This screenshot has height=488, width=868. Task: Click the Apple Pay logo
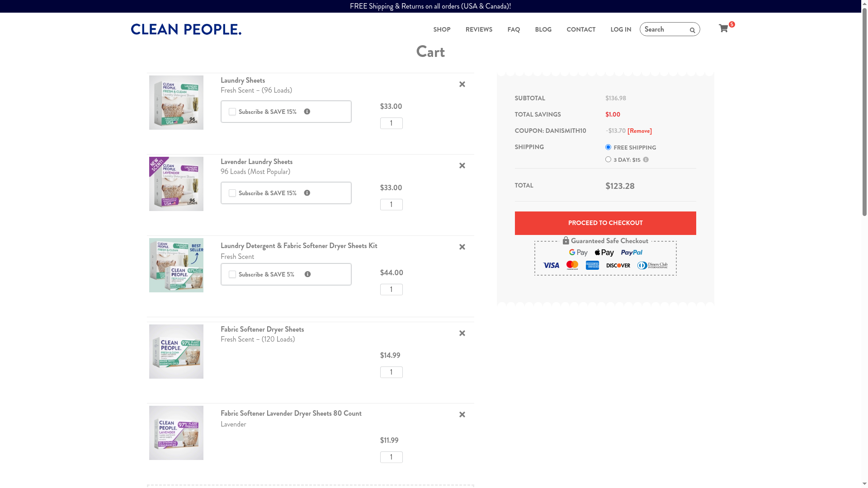click(x=604, y=253)
